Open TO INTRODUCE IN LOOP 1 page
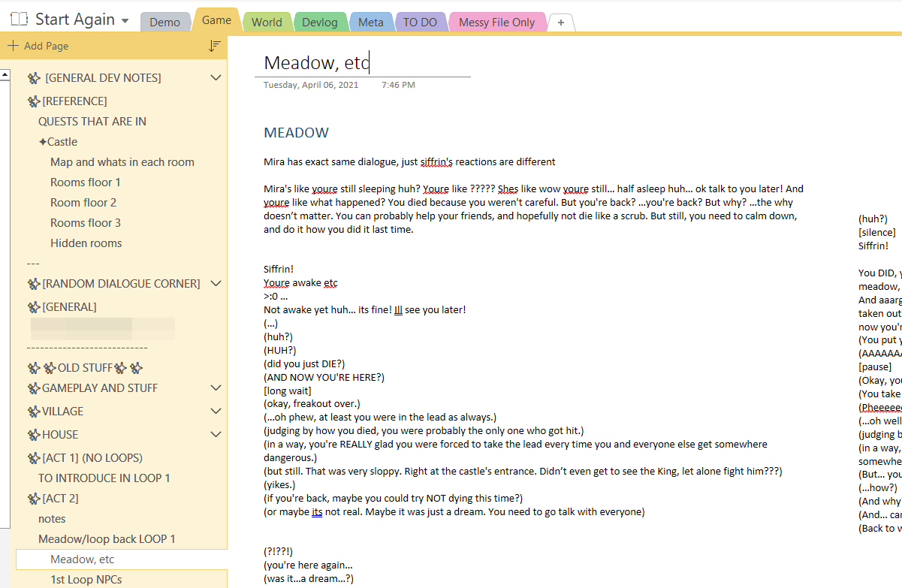Image resolution: width=902 pixels, height=588 pixels. 104,478
